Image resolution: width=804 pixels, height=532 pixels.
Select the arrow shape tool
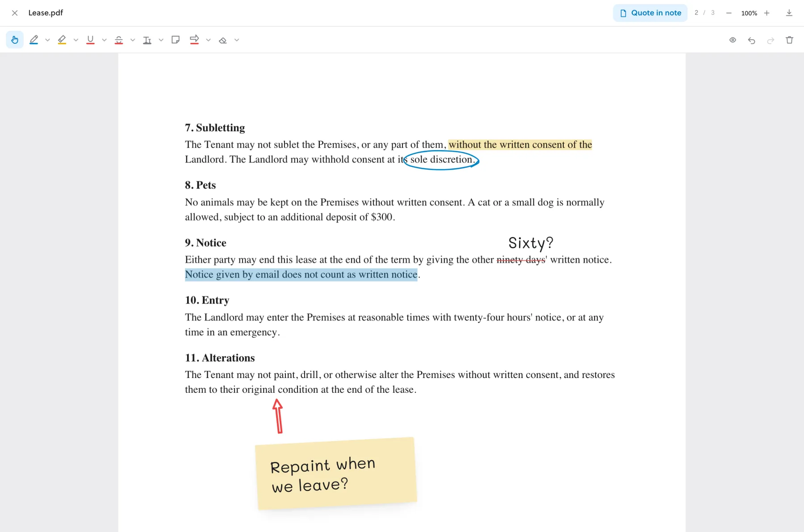[194, 40]
